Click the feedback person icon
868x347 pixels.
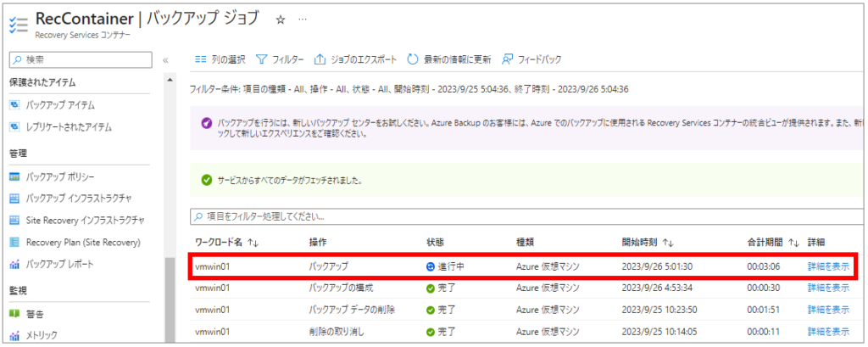point(507,60)
